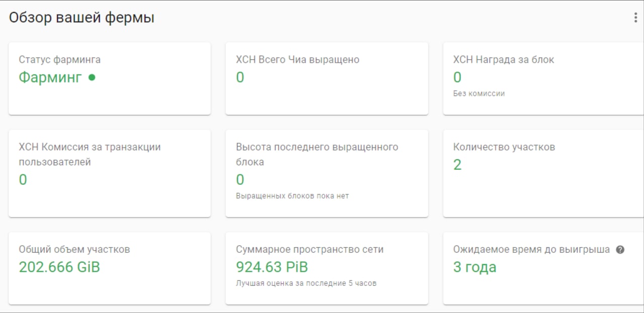Click the 3 года value
Viewport: 644px width, 313px height.
click(475, 267)
